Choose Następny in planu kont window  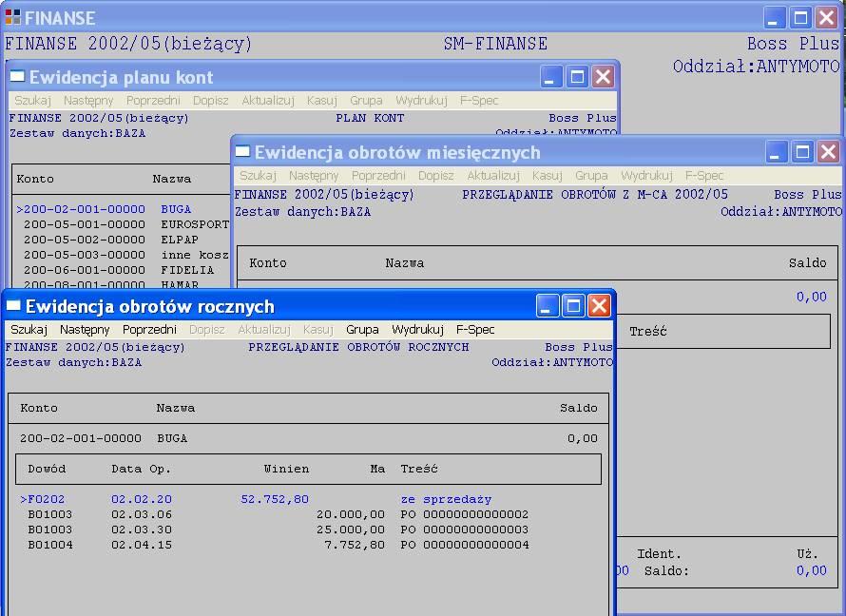click(88, 101)
